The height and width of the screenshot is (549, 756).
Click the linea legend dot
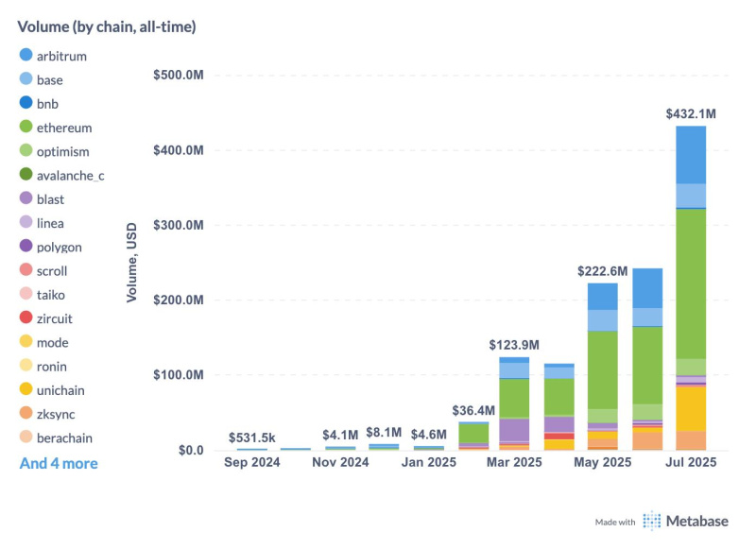[26, 223]
